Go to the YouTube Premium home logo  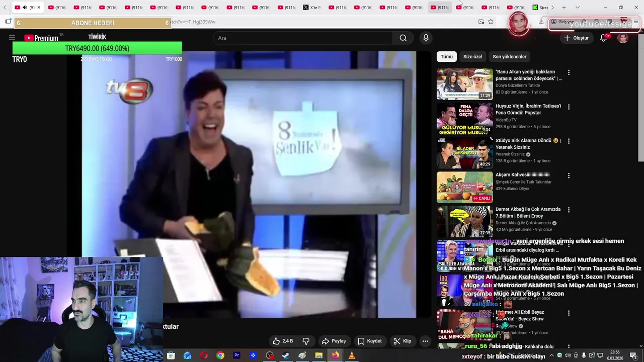tap(41, 38)
